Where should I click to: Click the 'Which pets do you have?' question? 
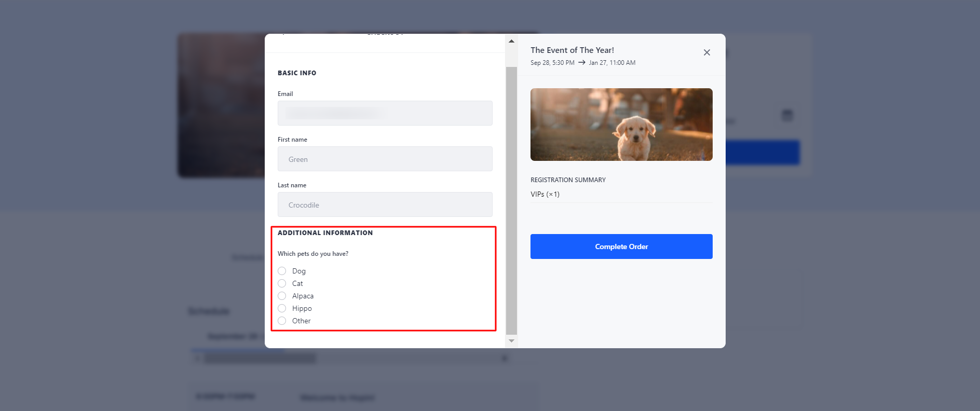click(313, 254)
